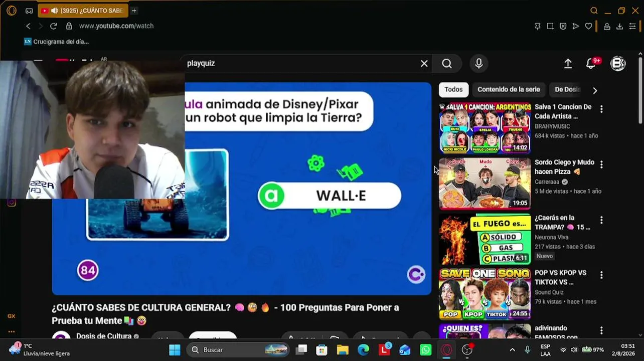
Task: Open browser downloads panel
Action: tap(619, 26)
